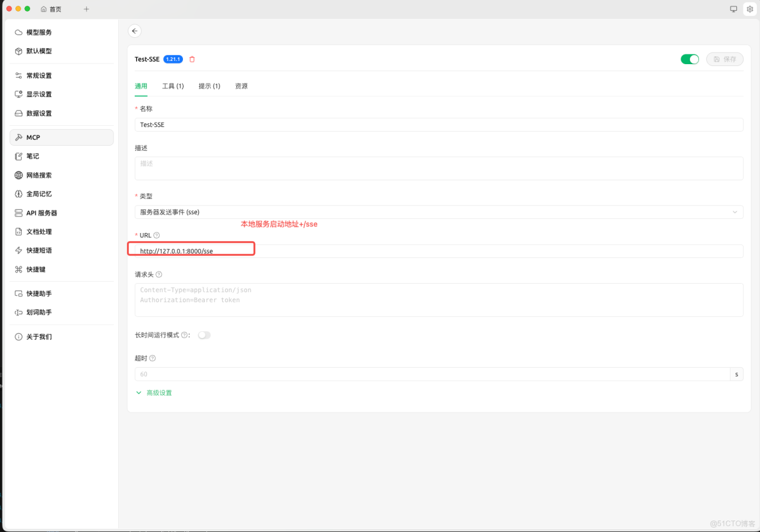This screenshot has width=760, height=532.
Task: Click the back arrow above Test-SSE
Action: (x=135, y=30)
